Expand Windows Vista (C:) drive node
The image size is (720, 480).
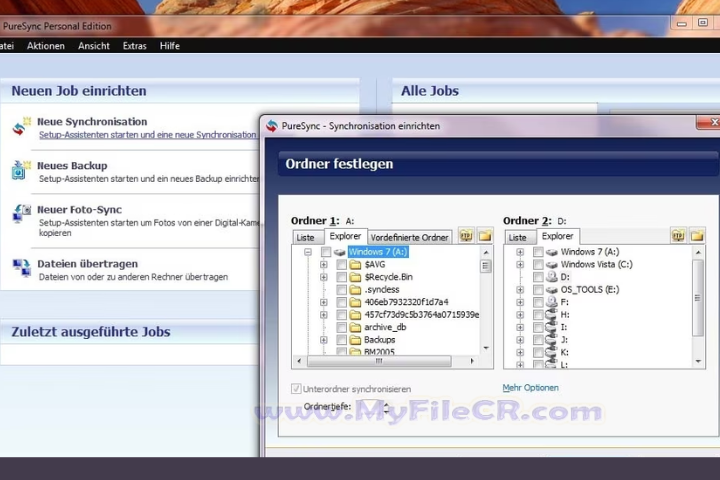(x=520, y=265)
